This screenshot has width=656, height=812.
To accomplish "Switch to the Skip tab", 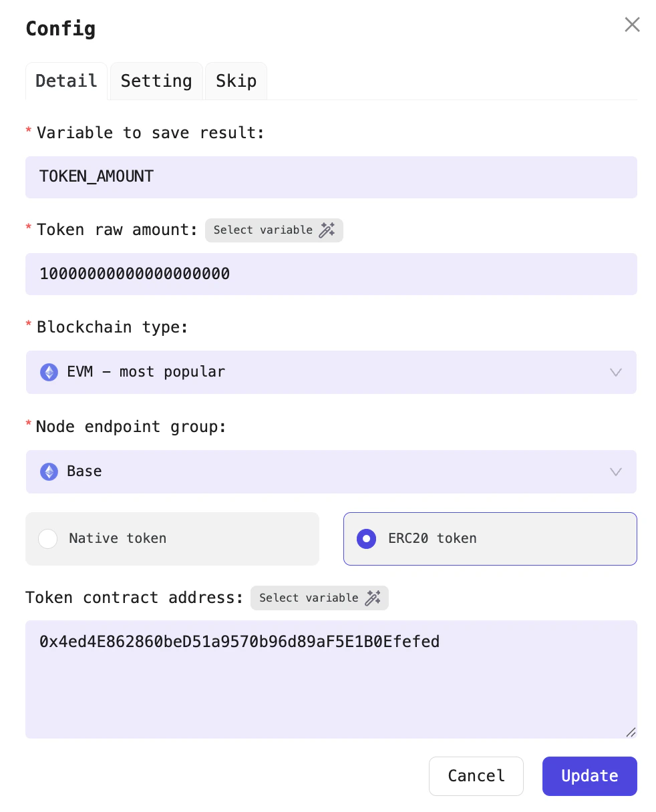I will (x=236, y=81).
